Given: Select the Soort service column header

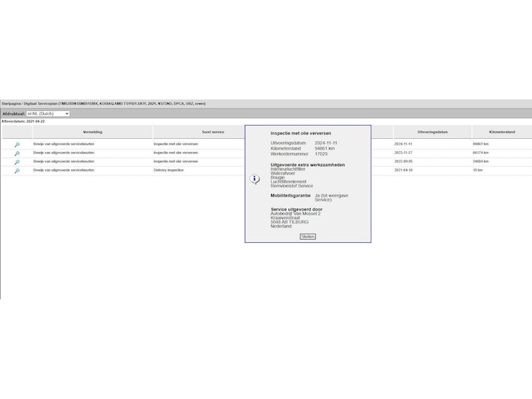Looking at the screenshot, I should click(213, 132).
